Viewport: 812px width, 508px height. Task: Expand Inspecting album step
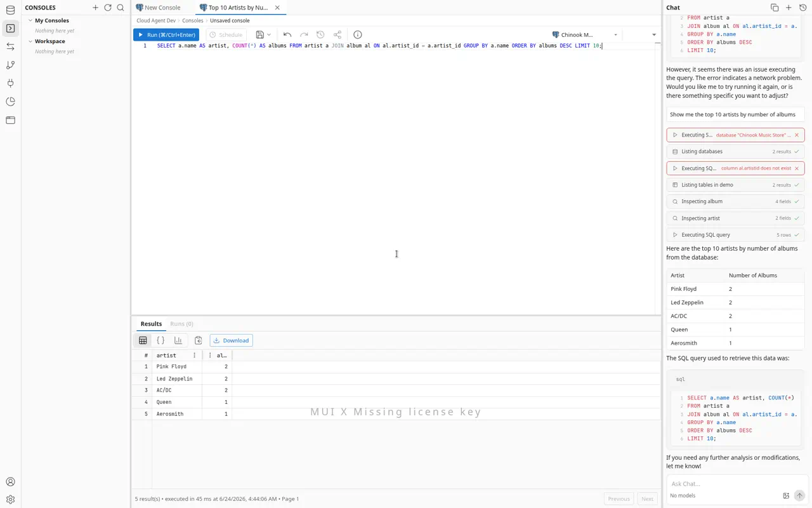click(735, 201)
